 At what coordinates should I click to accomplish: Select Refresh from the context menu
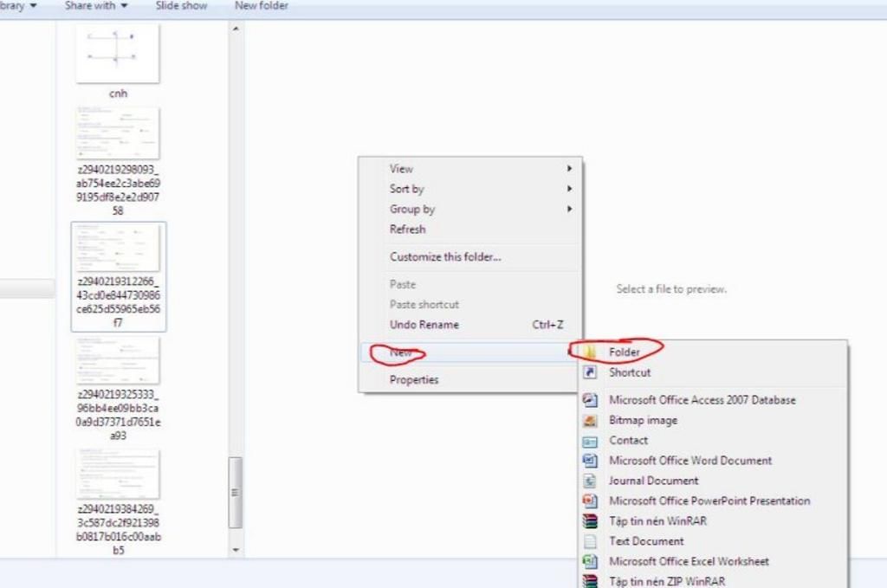pos(469,229)
